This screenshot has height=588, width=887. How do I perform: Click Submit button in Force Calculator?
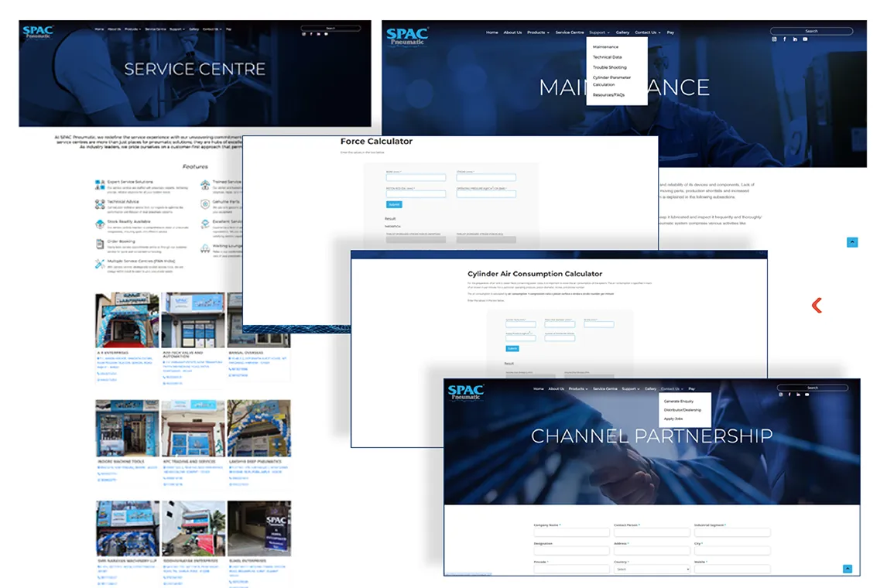pyautogui.click(x=394, y=205)
